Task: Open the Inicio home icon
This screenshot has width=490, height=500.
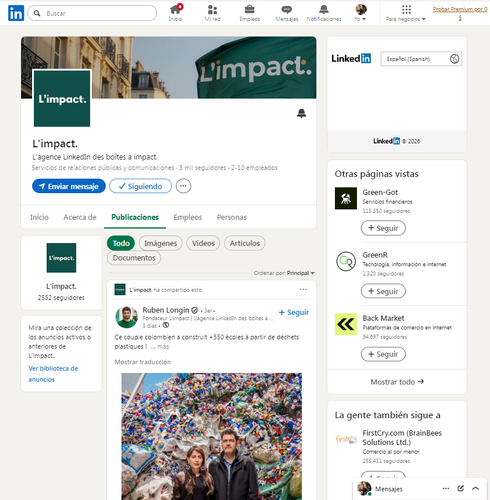Action: pos(175,13)
